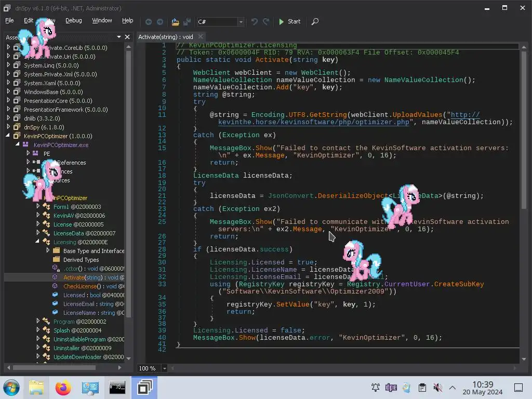
Task: Open File Explorer from the taskbar
Action: click(36, 388)
